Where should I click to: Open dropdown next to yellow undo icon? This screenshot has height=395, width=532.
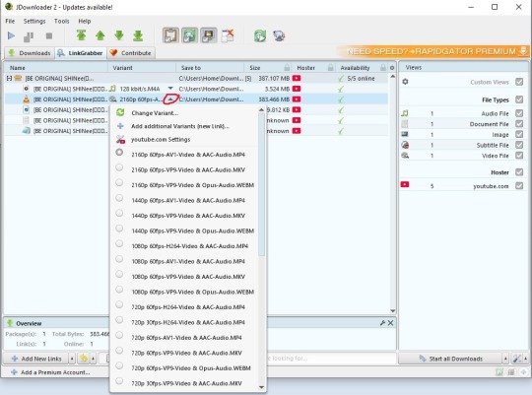pyautogui.click(x=93, y=359)
